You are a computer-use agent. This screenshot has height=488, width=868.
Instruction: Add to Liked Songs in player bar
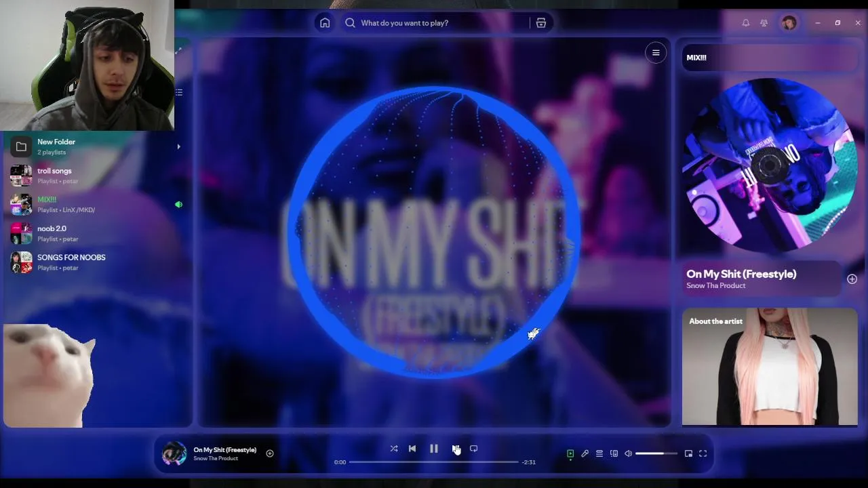pos(270,453)
